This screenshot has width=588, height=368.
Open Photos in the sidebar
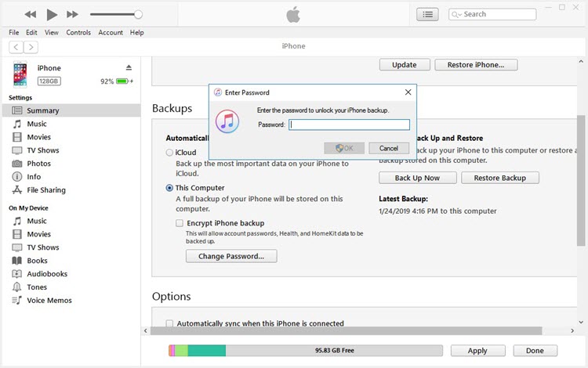pyautogui.click(x=71, y=164)
